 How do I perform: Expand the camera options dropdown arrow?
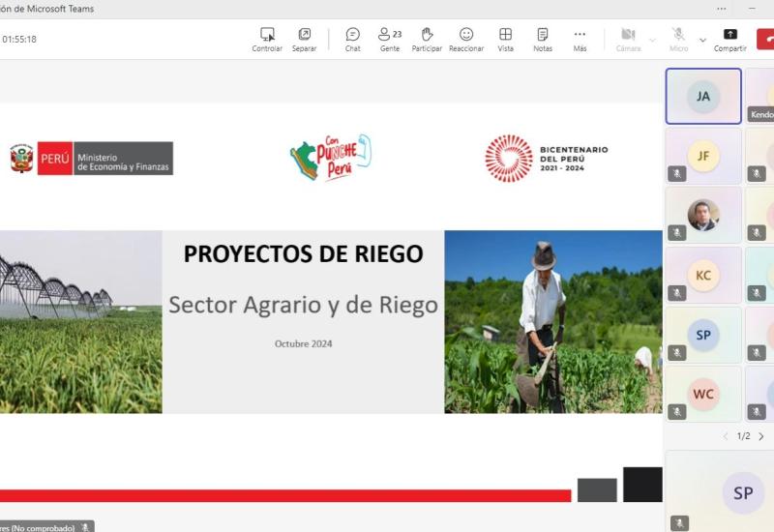click(x=652, y=41)
